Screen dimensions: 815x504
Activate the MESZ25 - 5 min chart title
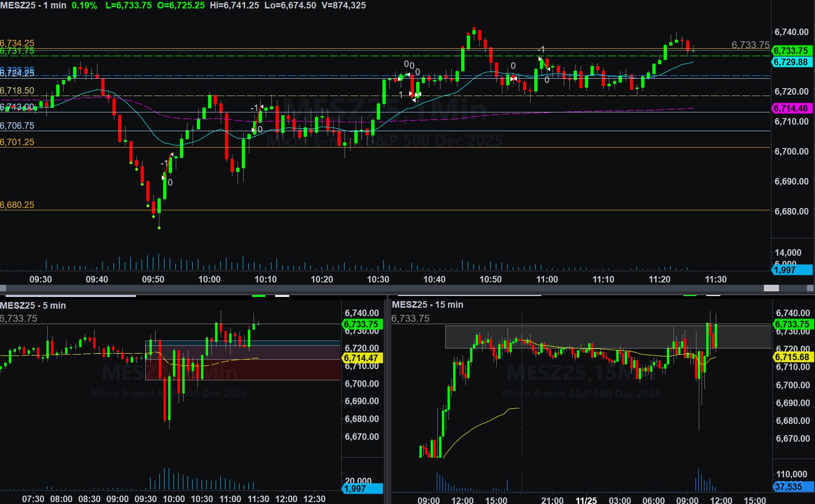[x=33, y=305]
